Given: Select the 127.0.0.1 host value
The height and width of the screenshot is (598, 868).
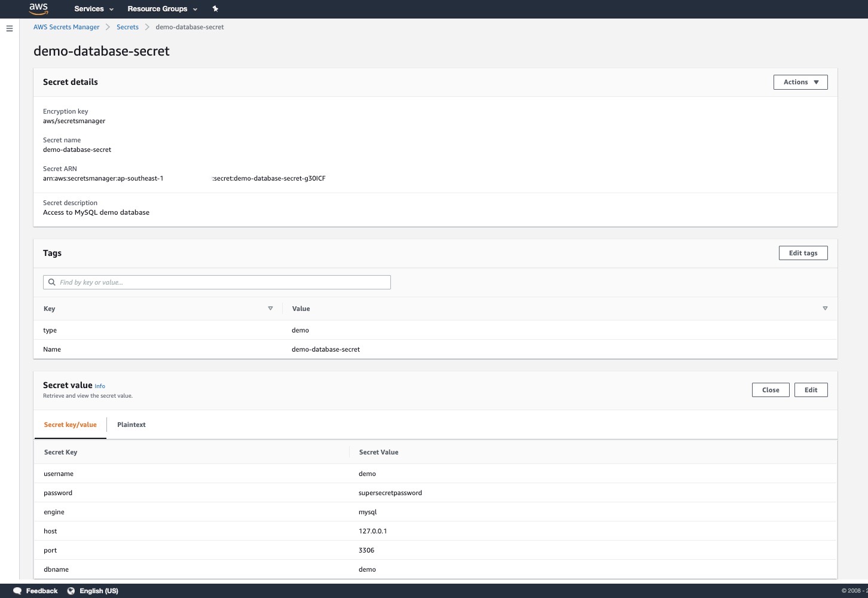Looking at the screenshot, I should [373, 531].
